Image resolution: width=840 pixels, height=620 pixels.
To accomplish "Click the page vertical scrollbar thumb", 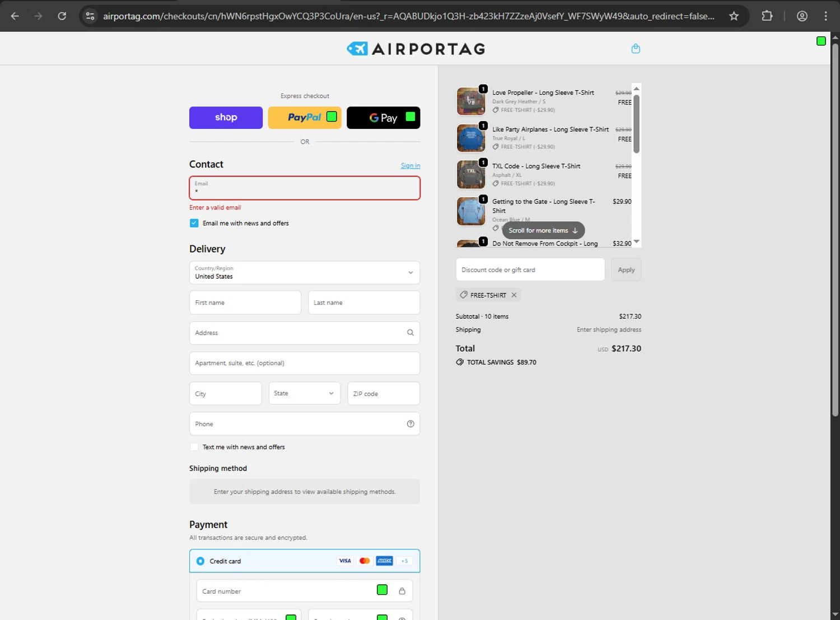I will [835, 230].
